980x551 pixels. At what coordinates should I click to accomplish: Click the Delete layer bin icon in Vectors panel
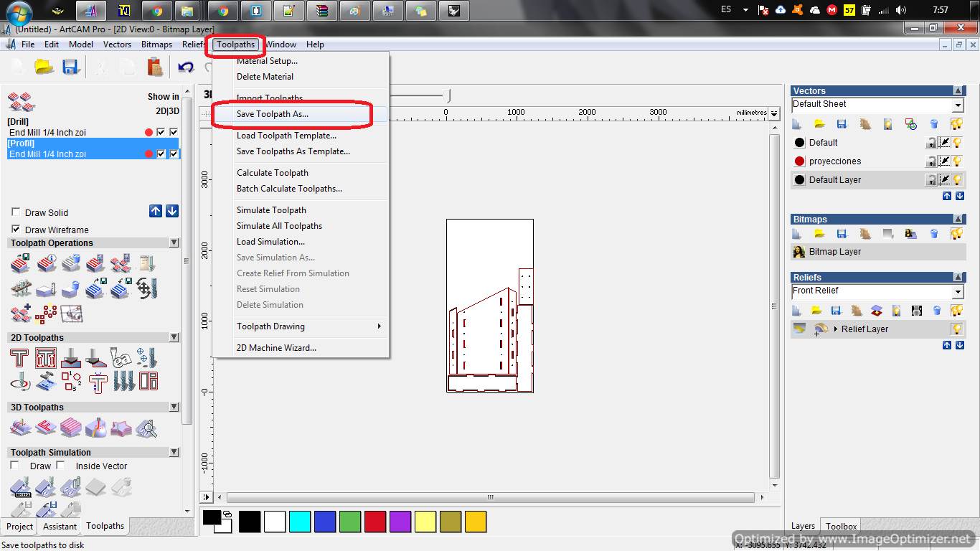tap(933, 124)
